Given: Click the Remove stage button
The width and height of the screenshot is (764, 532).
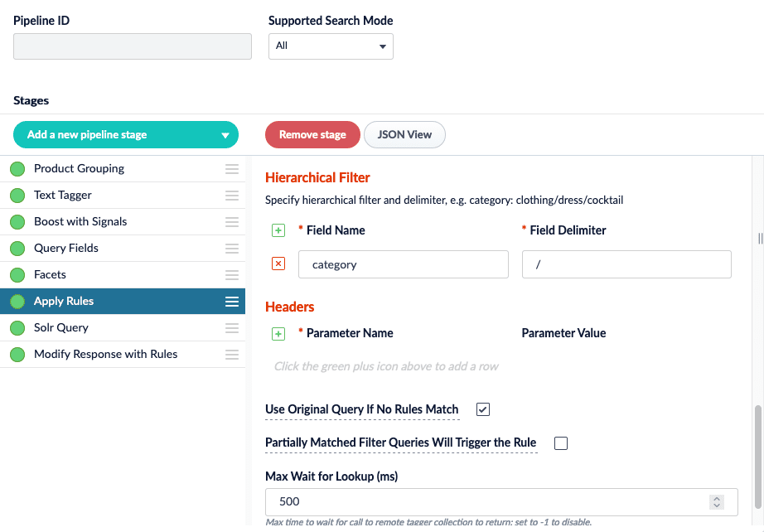Looking at the screenshot, I should pos(312,135).
